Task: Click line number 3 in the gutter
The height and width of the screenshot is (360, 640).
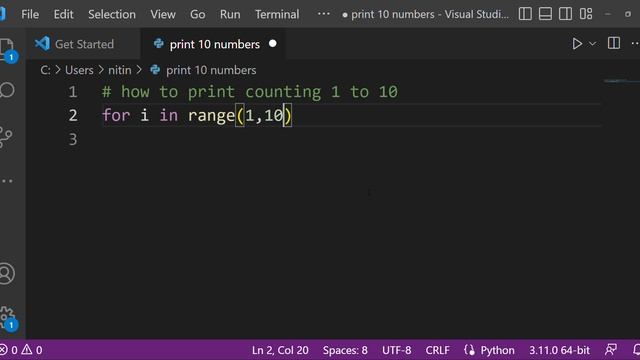Action: pos(73,139)
